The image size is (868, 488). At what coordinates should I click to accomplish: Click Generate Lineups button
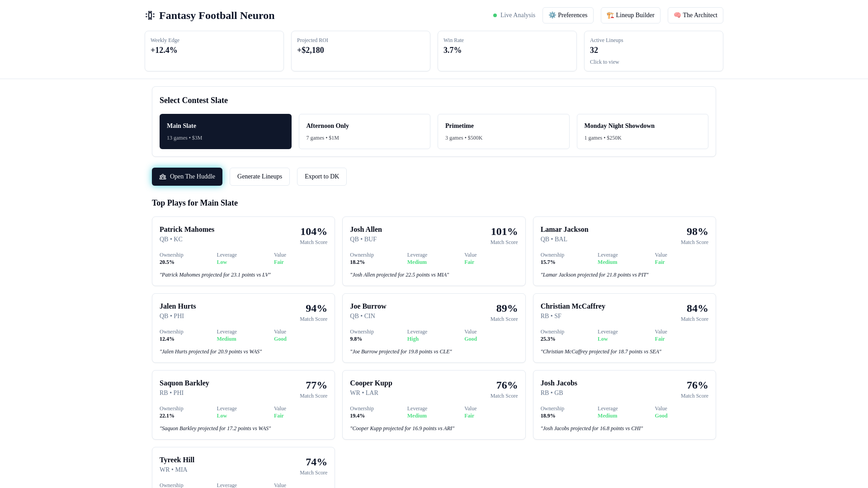[x=259, y=177]
